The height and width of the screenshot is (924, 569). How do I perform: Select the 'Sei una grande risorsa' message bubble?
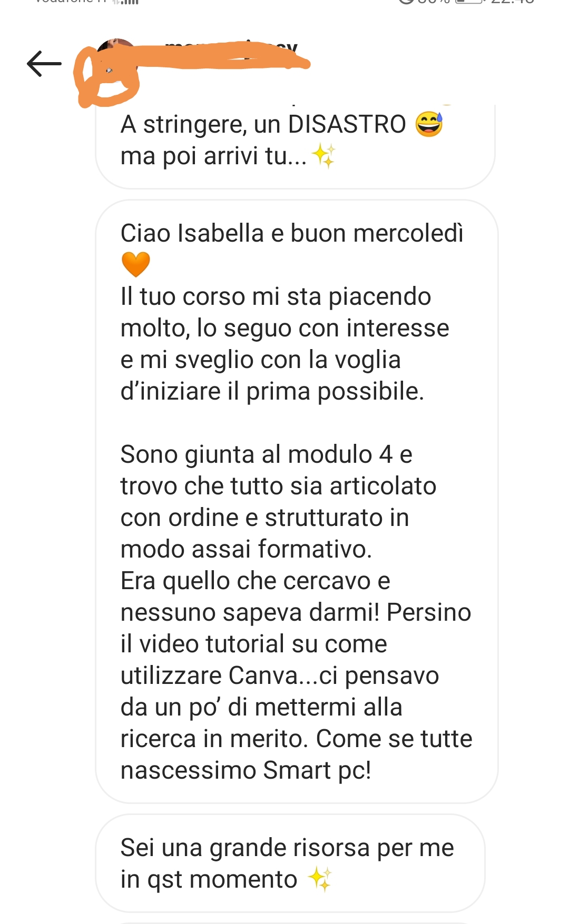point(290,863)
